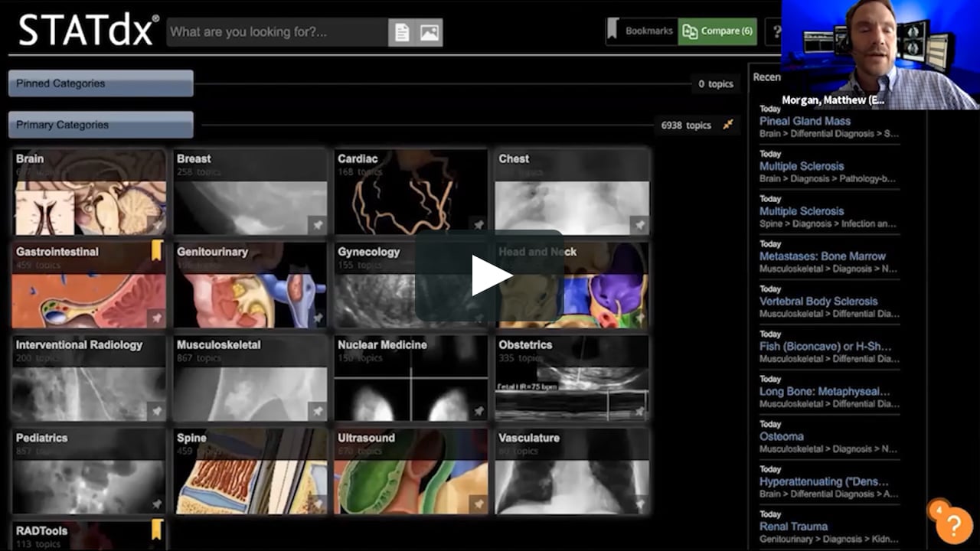Open recent topic Osteoma
The image size is (980, 551).
click(x=782, y=437)
